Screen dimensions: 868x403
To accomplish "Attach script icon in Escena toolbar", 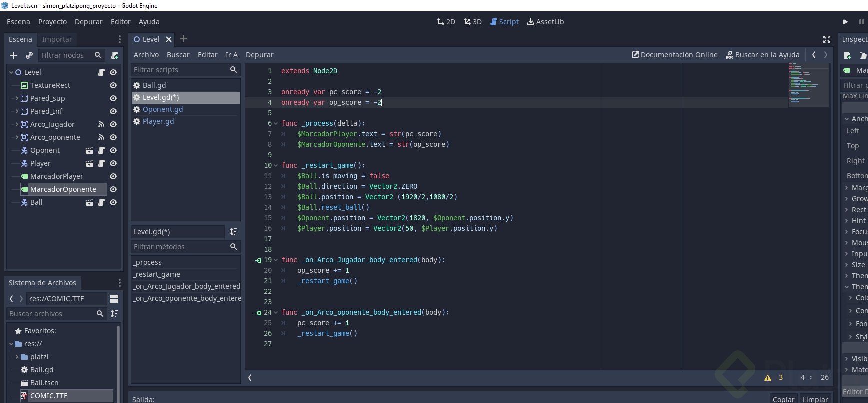I will click(114, 55).
